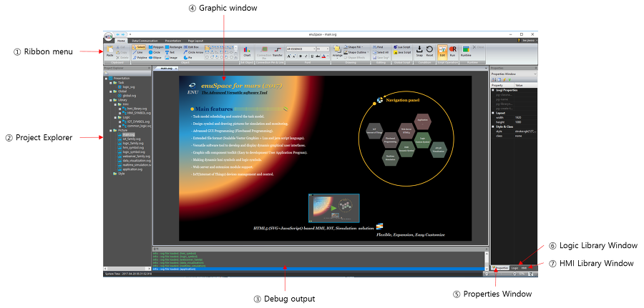The height and width of the screenshot is (308, 644).
Task: Insert a Chart object
Action: coord(247,51)
